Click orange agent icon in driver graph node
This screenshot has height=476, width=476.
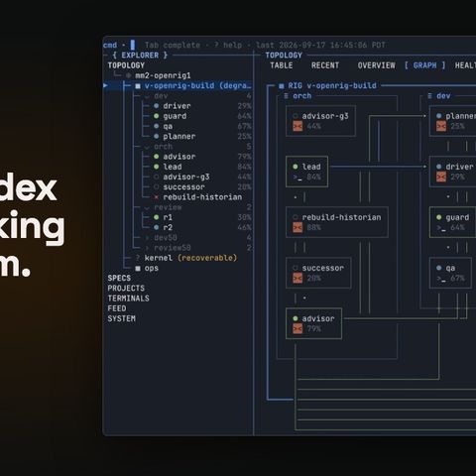[441, 177]
